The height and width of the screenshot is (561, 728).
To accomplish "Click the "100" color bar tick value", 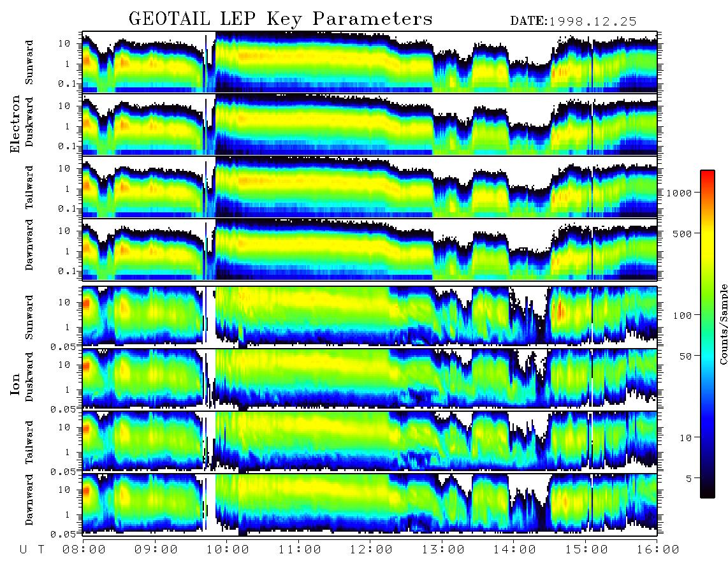I will 682,316.
